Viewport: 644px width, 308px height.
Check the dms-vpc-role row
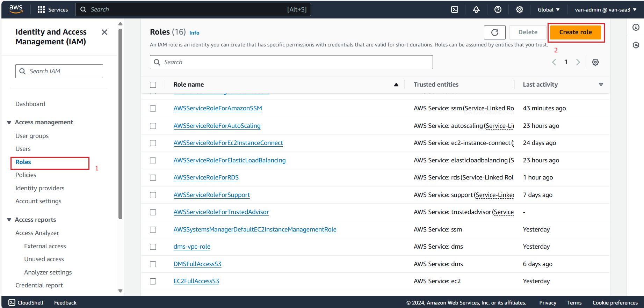pyautogui.click(x=153, y=247)
